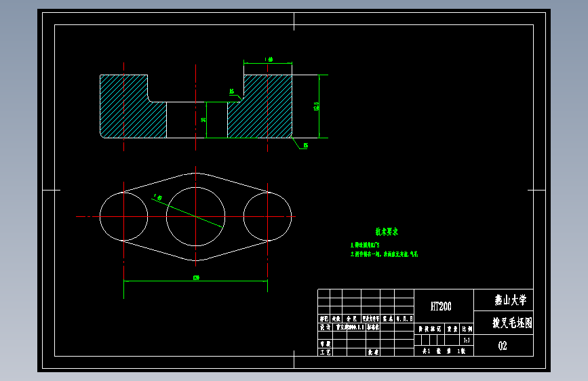Click the second technical requirement line

click(x=384, y=254)
